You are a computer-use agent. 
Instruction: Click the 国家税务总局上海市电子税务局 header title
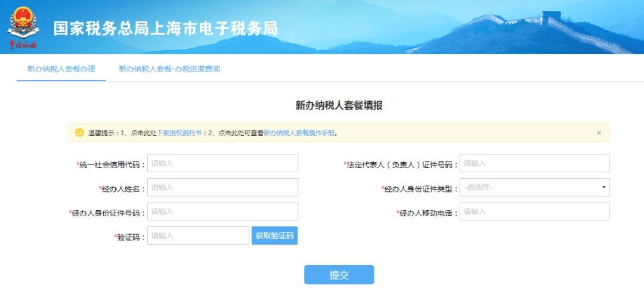[x=166, y=28]
